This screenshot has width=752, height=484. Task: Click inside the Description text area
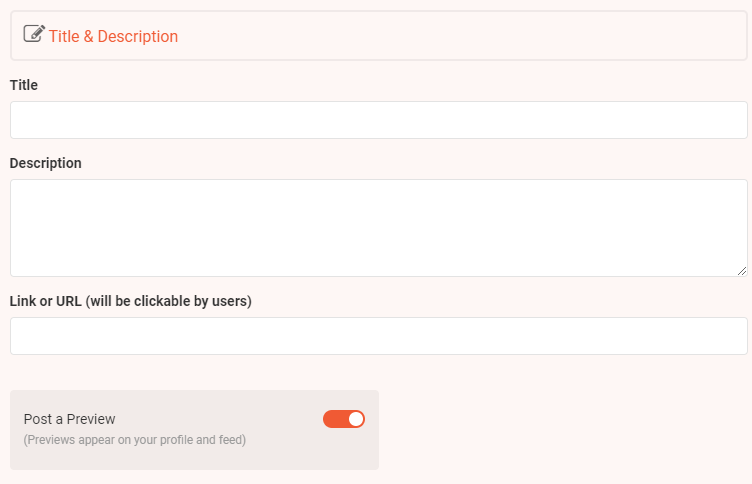(x=378, y=228)
